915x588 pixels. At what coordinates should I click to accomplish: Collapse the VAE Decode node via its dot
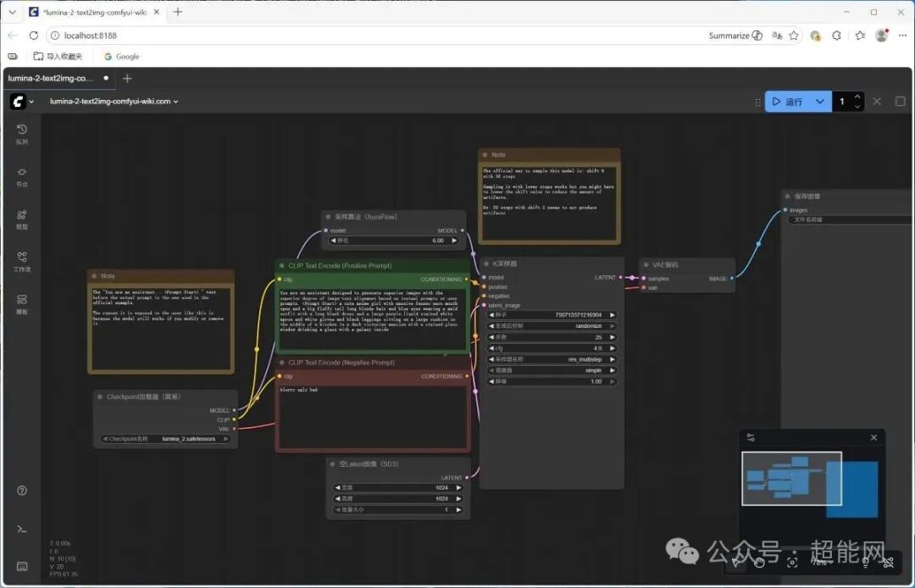point(646,264)
